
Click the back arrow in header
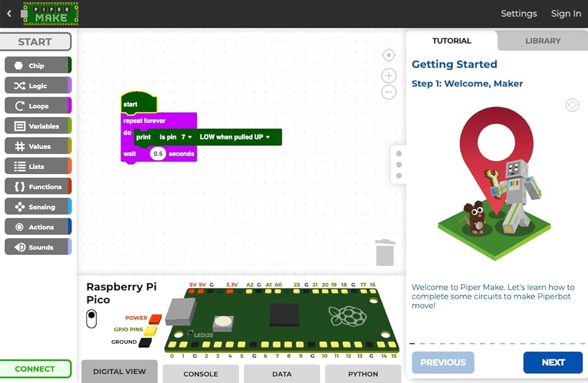point(9,14)
